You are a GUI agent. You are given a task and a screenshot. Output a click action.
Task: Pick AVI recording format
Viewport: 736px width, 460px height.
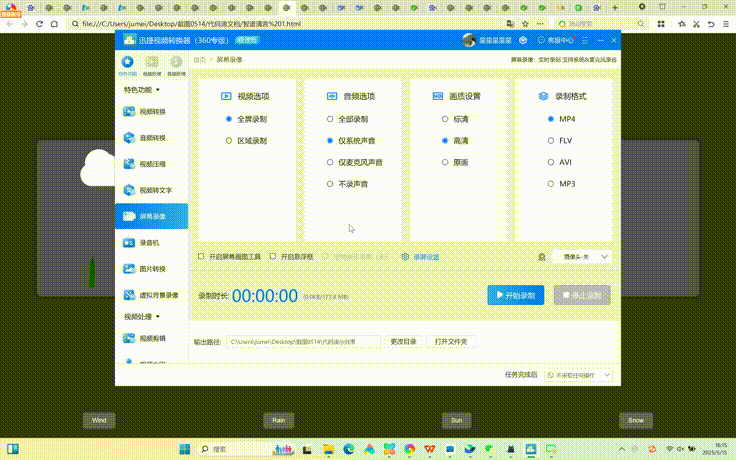coord(560,162)
